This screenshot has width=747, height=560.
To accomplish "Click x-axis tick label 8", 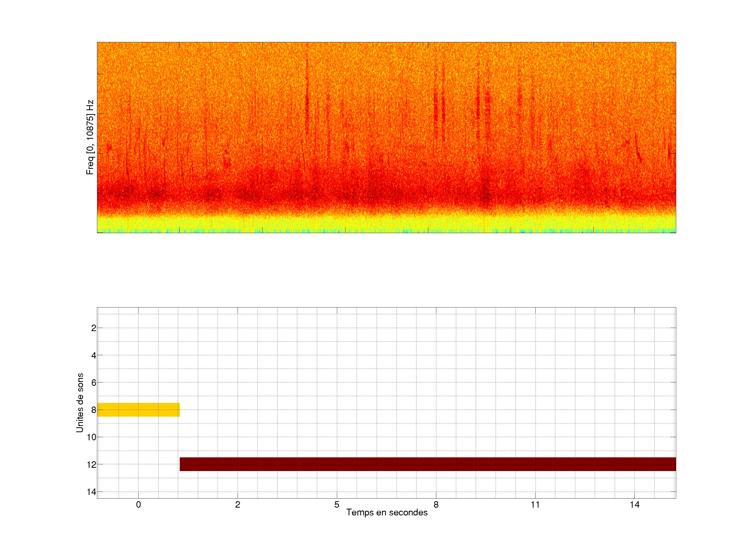I will [436, 505].
